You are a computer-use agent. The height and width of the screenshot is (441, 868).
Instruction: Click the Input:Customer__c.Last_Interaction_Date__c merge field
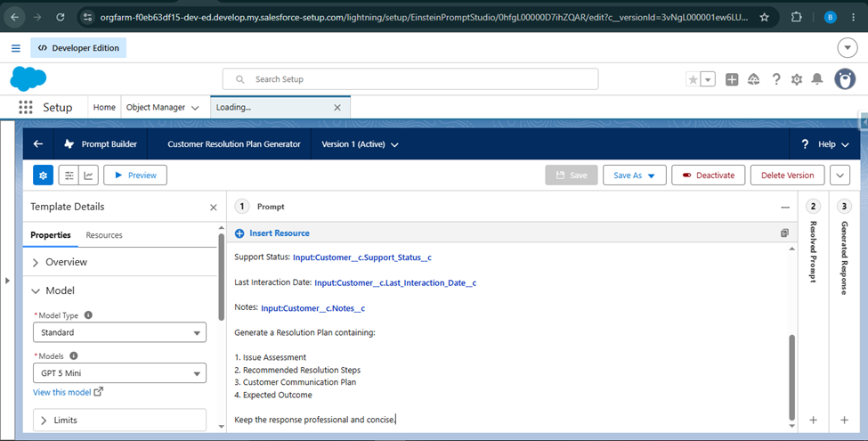pyautogui.click(x=395, y=283)
